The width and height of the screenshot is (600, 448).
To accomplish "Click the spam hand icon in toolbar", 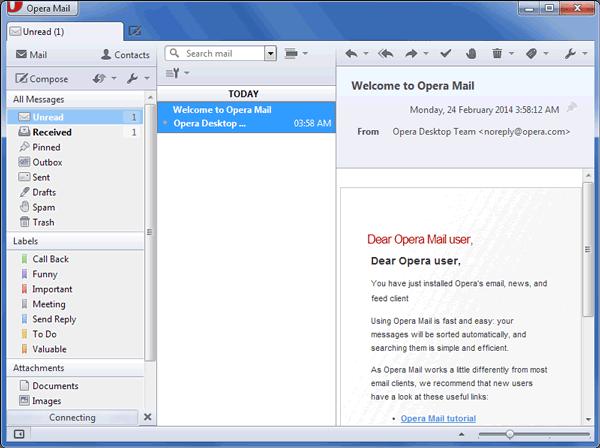I will (471, 54).
